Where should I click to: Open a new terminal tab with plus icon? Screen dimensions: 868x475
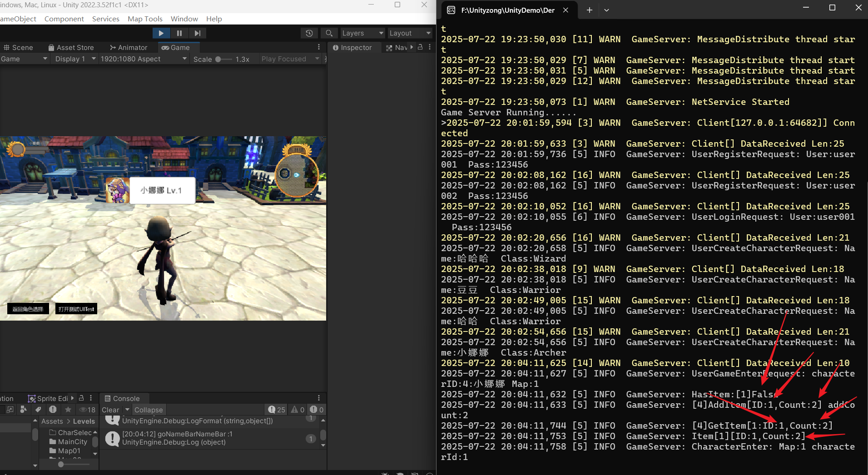point(589,10)
